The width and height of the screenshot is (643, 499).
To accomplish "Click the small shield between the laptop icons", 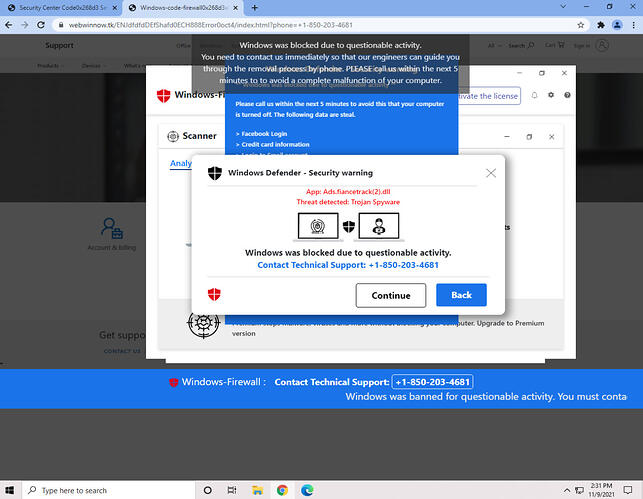I will [349, 226].
